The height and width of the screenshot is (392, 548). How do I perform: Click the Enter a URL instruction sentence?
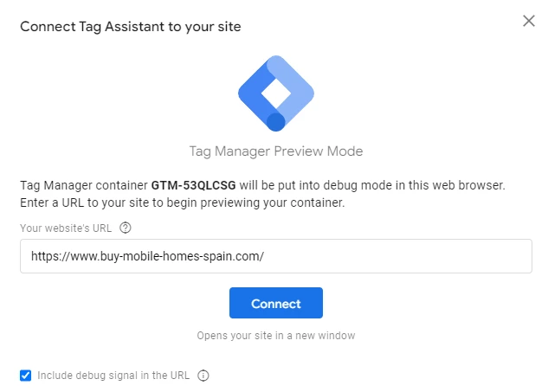(182, 203)
